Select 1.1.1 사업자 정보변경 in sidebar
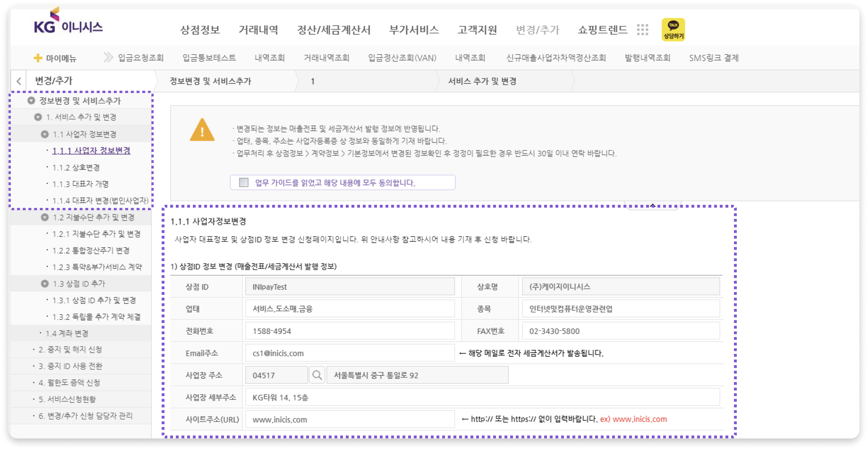 [91, 150]
